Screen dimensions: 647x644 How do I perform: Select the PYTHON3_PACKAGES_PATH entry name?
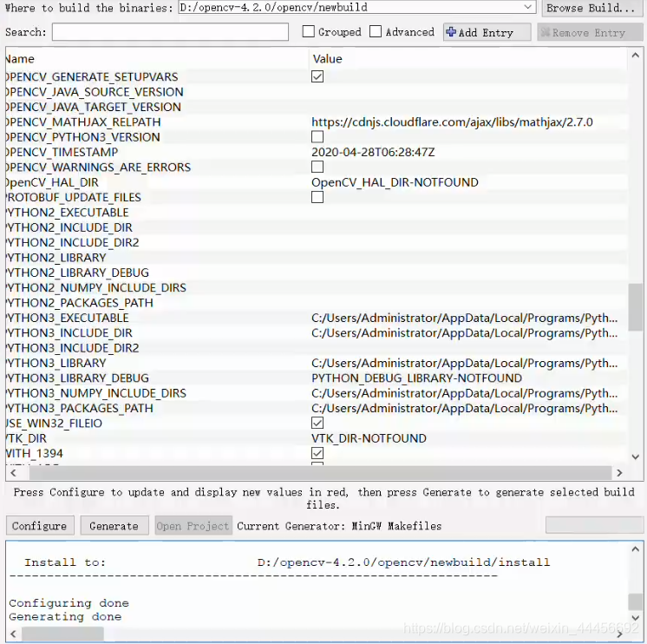pos(80,408)
